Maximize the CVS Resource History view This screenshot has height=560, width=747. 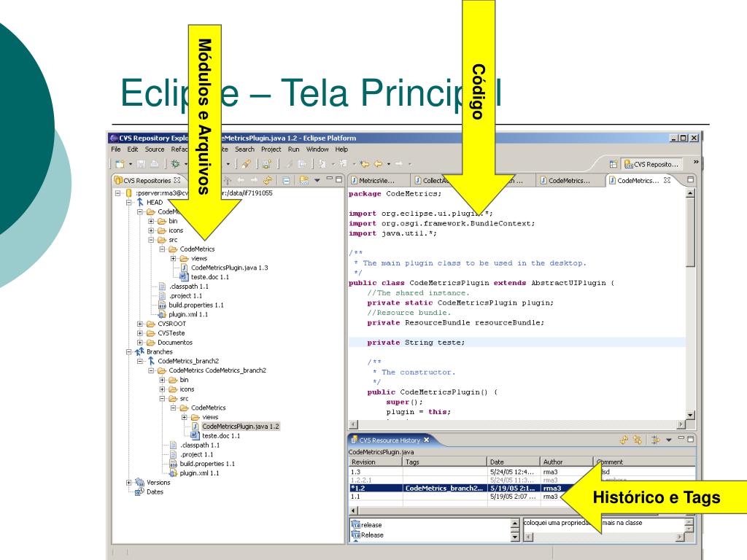point(690,438)
